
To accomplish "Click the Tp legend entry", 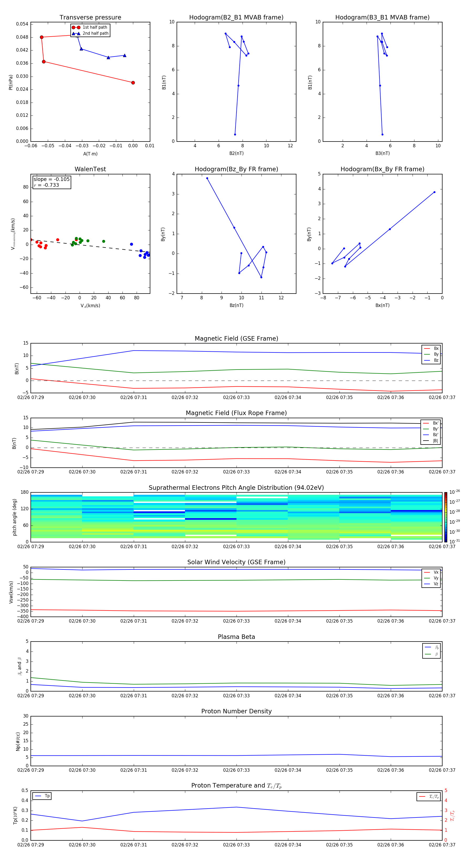I will (42, 796).
